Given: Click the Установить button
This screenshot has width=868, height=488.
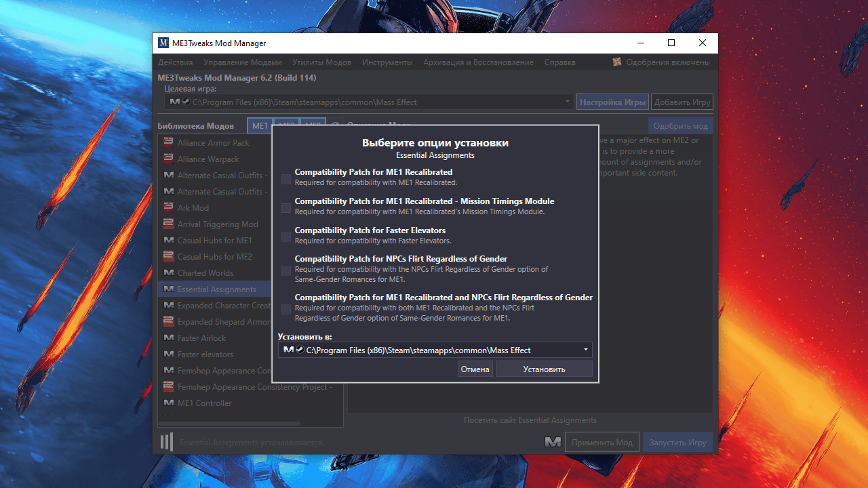Looking at the screenshot, I should tap(545, 369).
